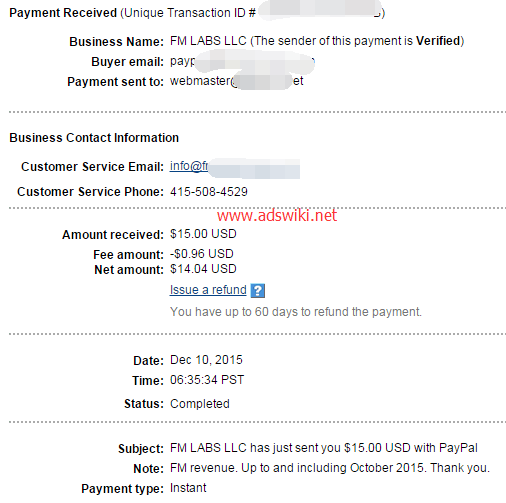Click the www.adswiki.net watermark text
506x503 pixels.
(x=277, y=215)
